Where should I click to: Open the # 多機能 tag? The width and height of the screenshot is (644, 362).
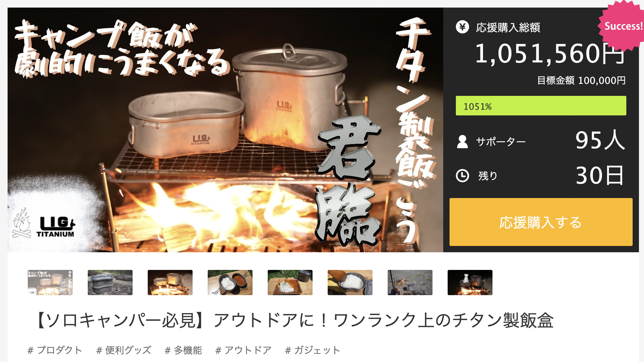click(x=183, y=350)
